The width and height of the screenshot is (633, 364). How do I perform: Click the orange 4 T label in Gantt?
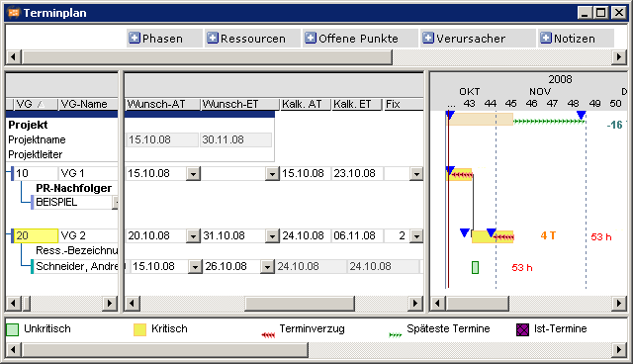pos(548,235)
